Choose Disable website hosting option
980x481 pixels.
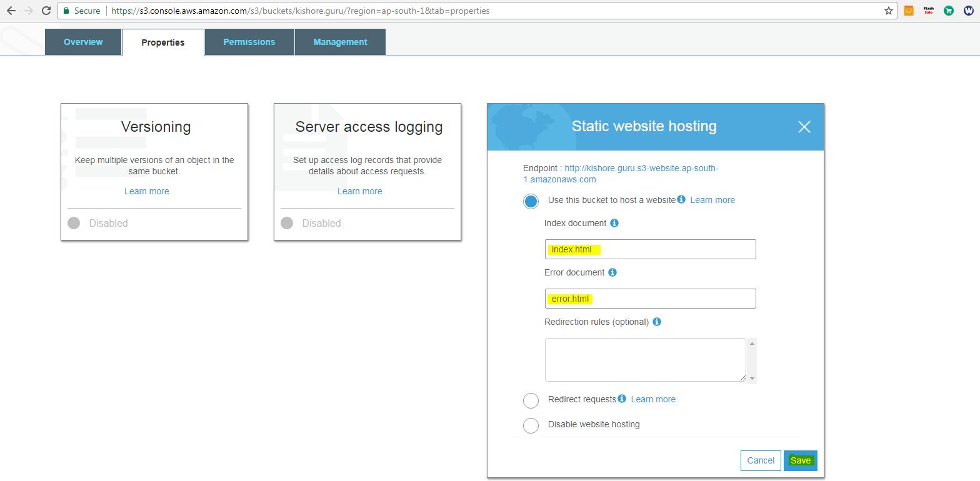click(x=531, y=425)
